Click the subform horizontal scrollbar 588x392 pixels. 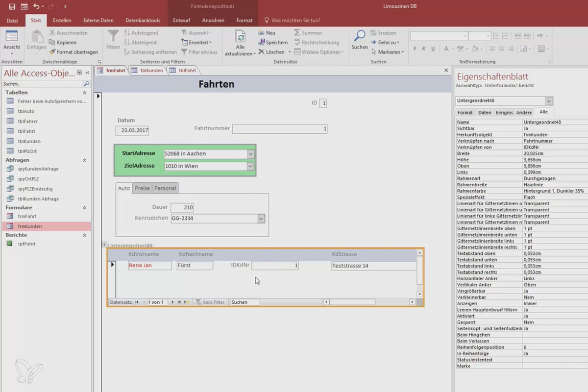pyautogui.click(x=369, y=302)
